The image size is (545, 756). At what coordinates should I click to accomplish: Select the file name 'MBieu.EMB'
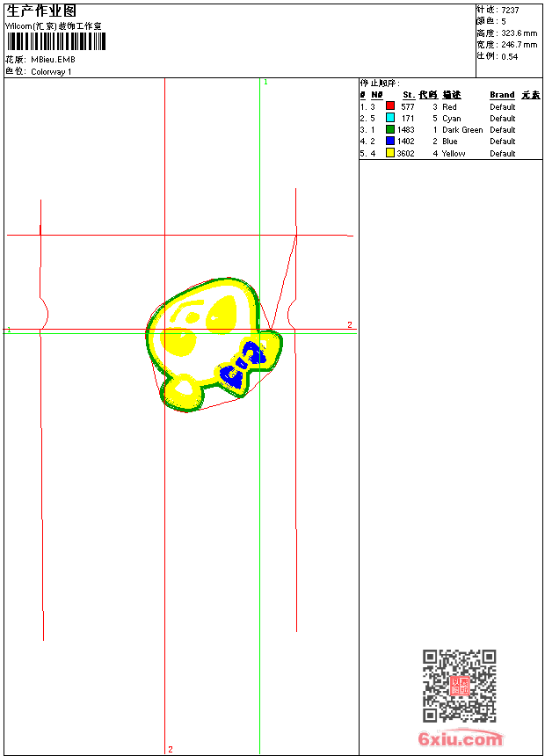(x=53, y=60)
